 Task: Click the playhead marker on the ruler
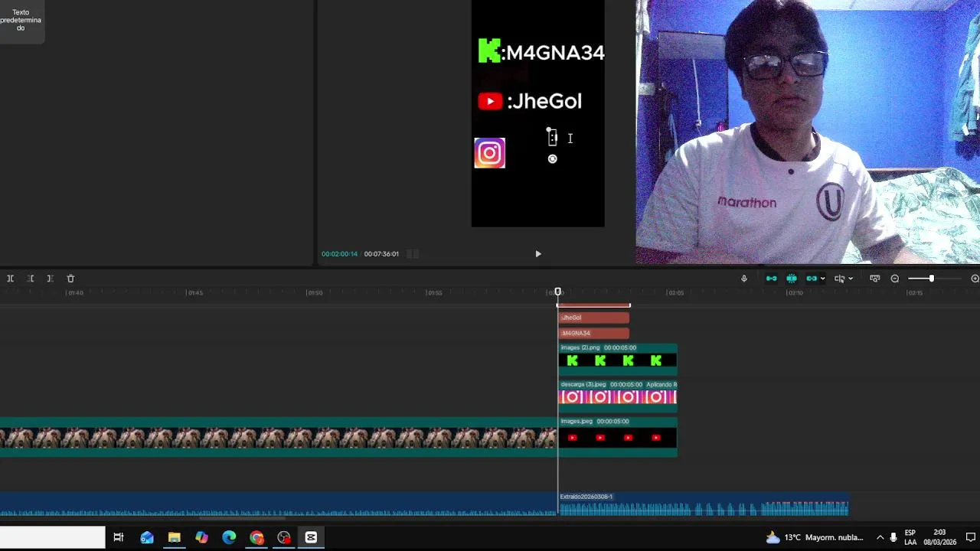[x=558, y=292]
